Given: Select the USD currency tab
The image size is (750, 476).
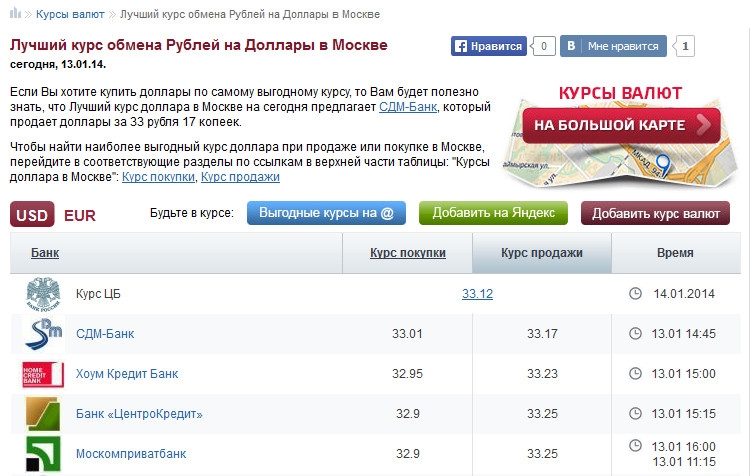Looking at the screenshot, I should pyautogui.click(x=32, y=214).
